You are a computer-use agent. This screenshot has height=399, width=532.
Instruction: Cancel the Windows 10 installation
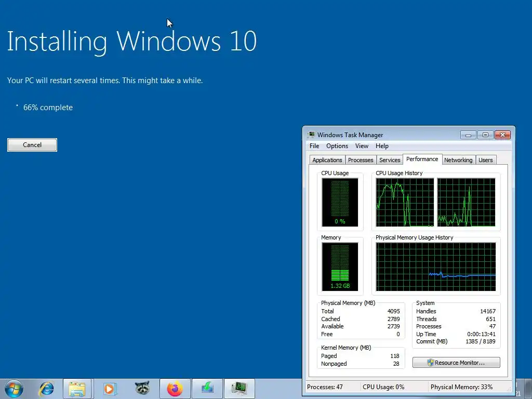(32, 145)
